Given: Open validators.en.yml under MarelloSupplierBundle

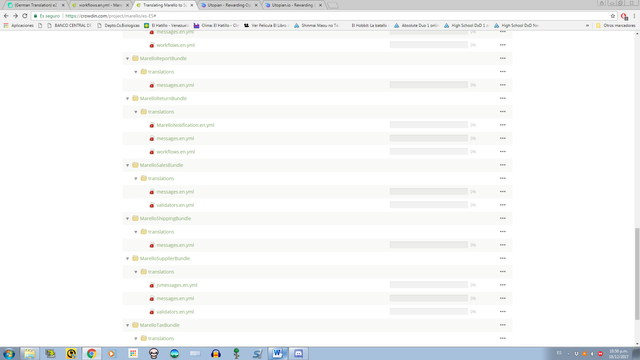Looking at the screenshot, I should [175, 312].
